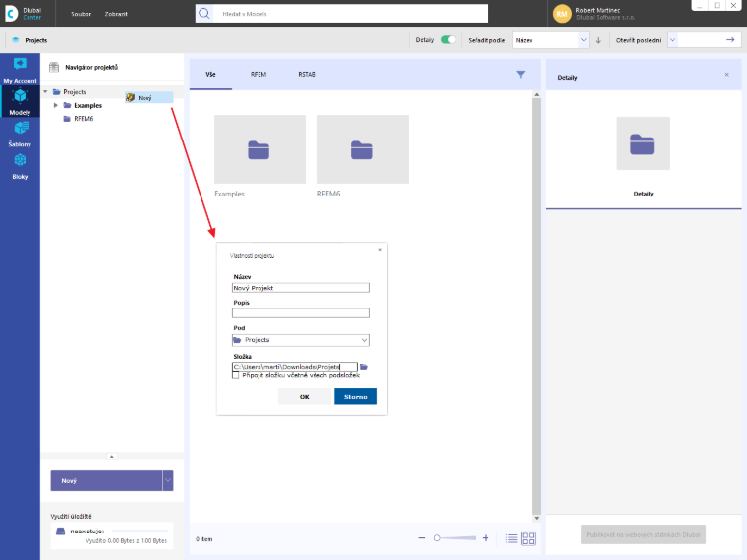Select Projects root in the tree
The height and width of the screenshot is (560, 747).
tap(75, 92)
